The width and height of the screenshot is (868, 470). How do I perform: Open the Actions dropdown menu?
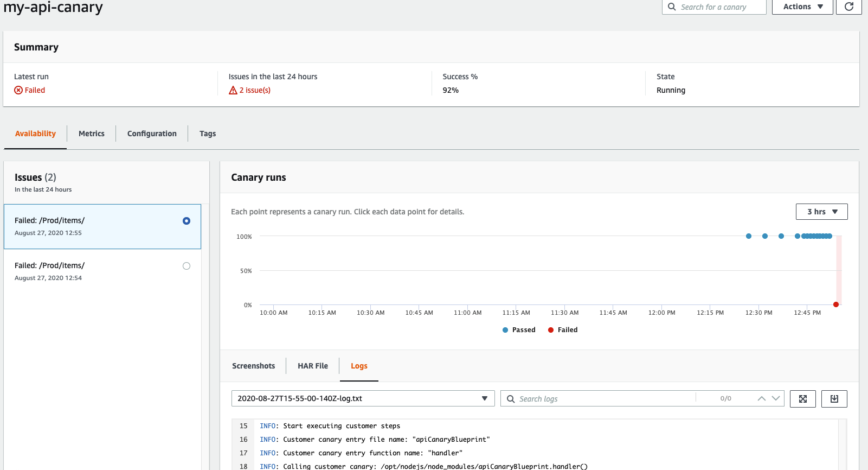point(802,7)
